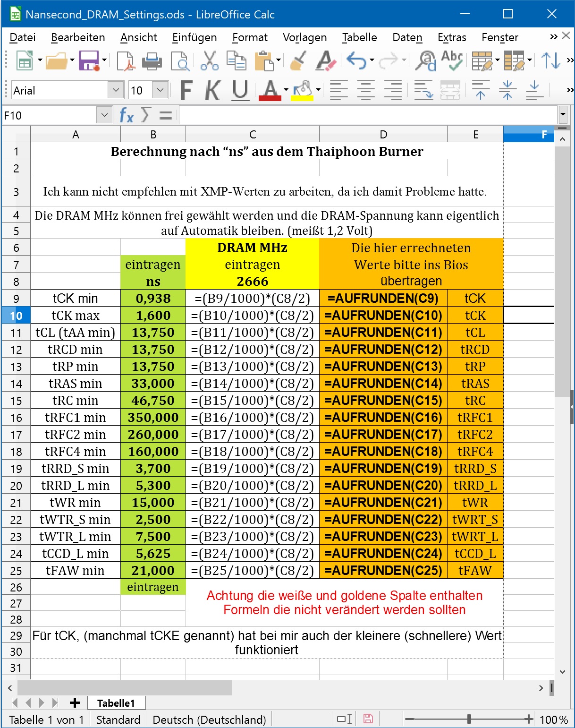Align content to top
This screenshot has height=728, width=575.
(x=481, y=90)
